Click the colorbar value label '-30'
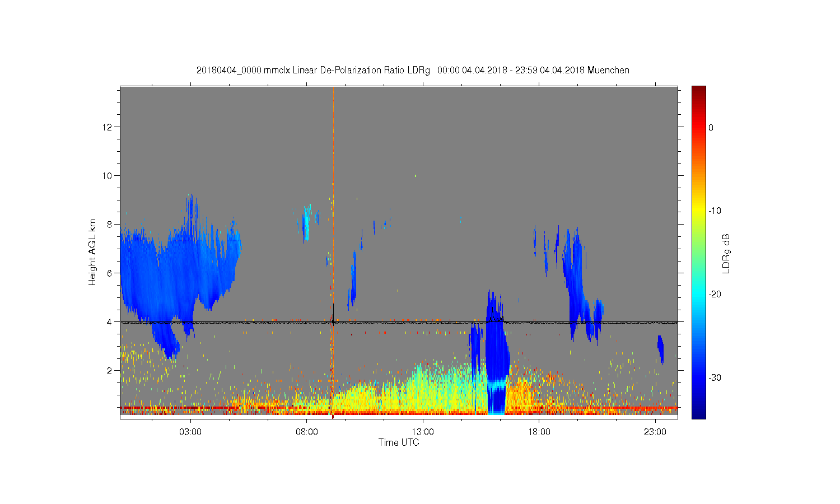Screen dimensions: 840x504 tap(715, 378)
